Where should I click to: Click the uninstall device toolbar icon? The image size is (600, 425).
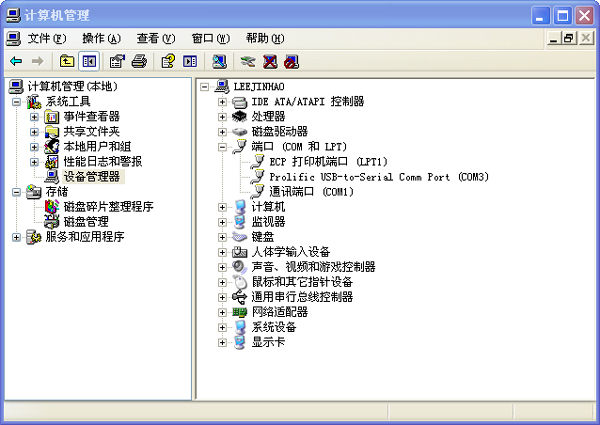270,61
